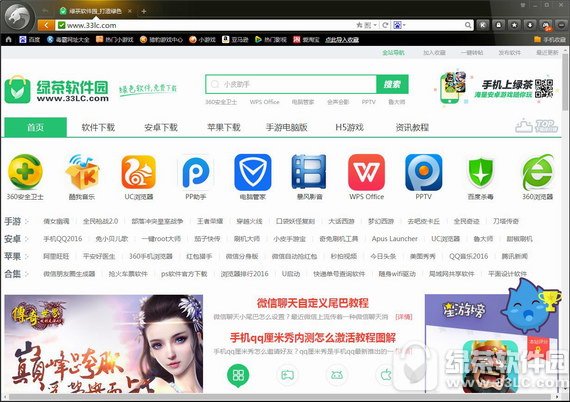Switch to the 安卓下载 tab

coord(161,127)
